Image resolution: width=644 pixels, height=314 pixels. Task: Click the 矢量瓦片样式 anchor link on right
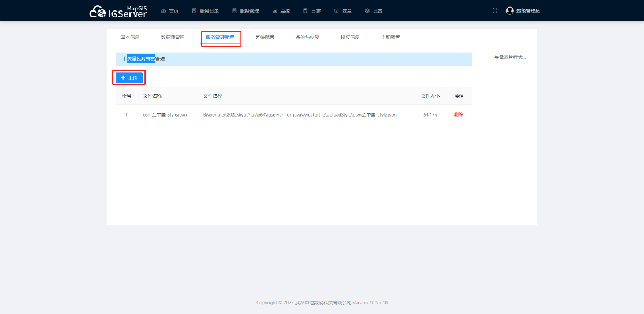[510, 58]
